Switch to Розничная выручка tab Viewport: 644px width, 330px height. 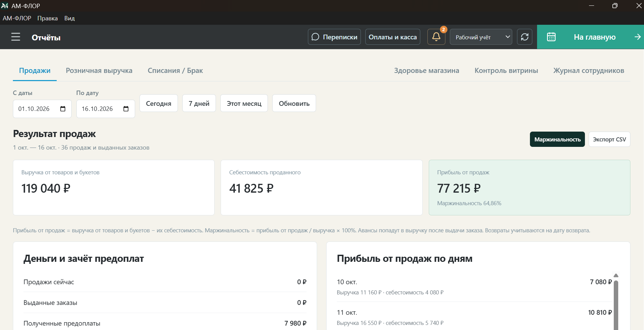tap(99, 71)
